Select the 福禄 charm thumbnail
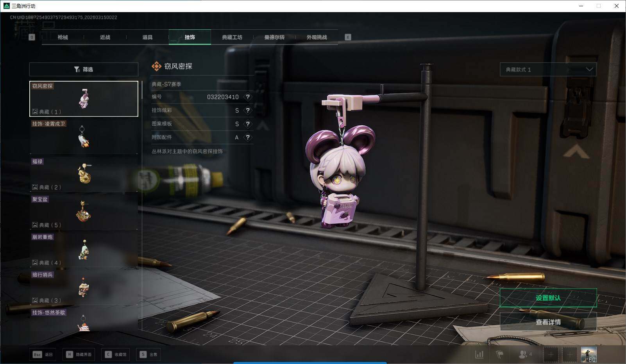 (84, 173)
